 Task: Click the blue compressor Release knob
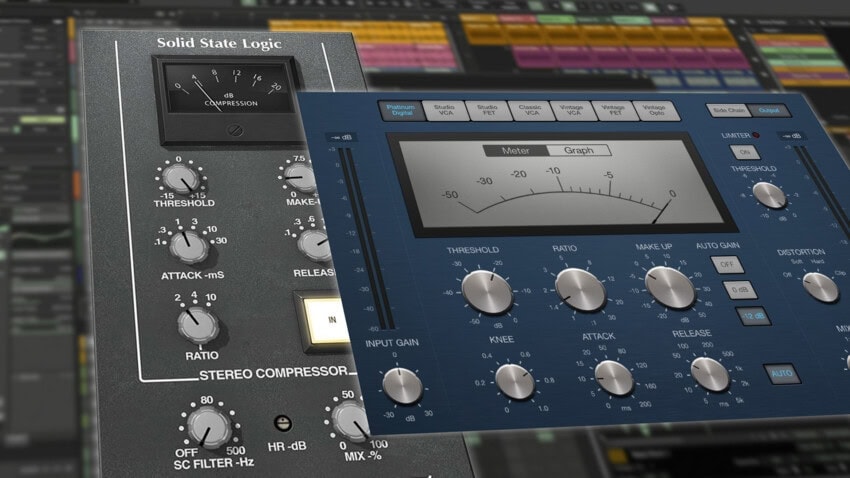click(x=710, y=374)
